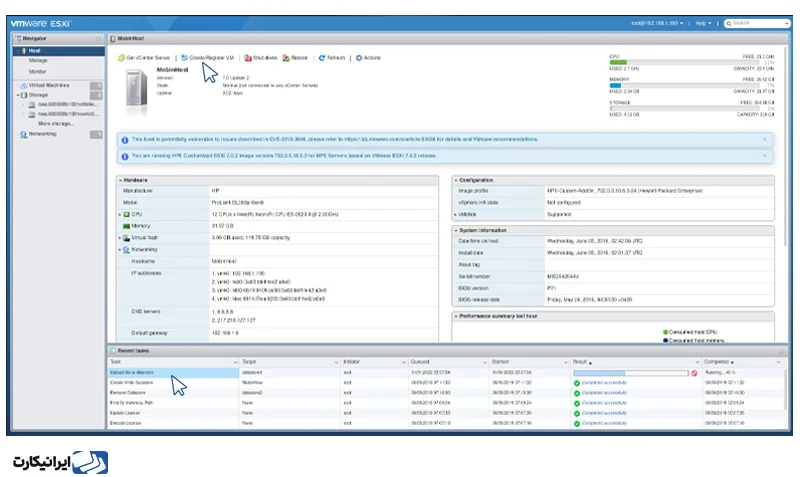
Task: Click the Shut down host icon
Action: (x=248, y=58)
